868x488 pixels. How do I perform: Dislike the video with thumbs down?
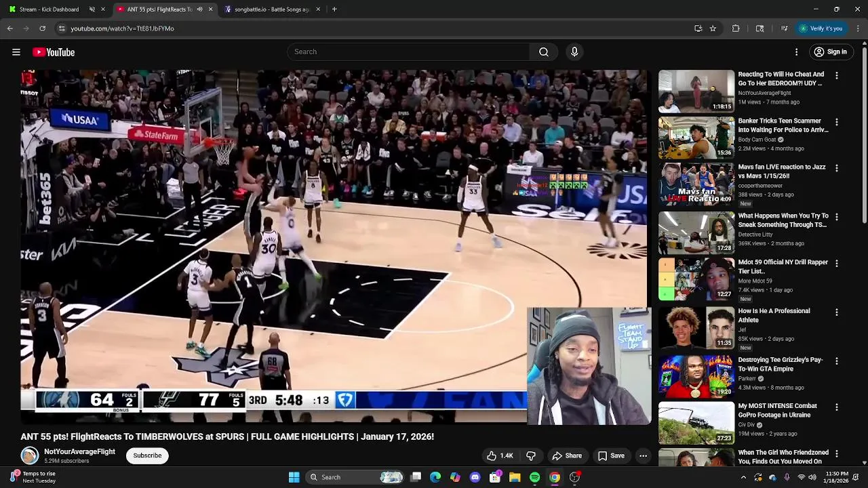(x=531, y=456)
